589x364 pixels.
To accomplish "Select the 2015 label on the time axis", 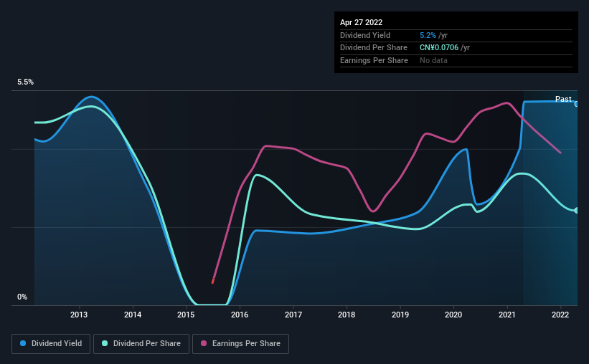I will [186, 315].
